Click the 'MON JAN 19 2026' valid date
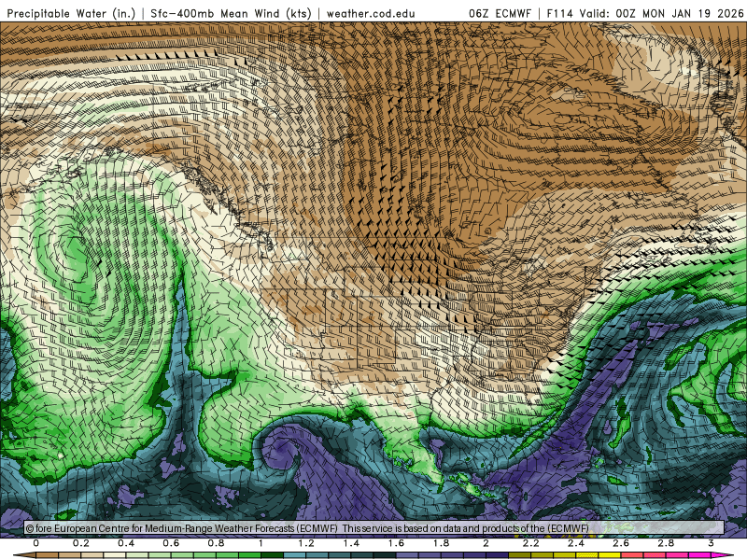Screen dimensions: 747x560 pos(693,13)
